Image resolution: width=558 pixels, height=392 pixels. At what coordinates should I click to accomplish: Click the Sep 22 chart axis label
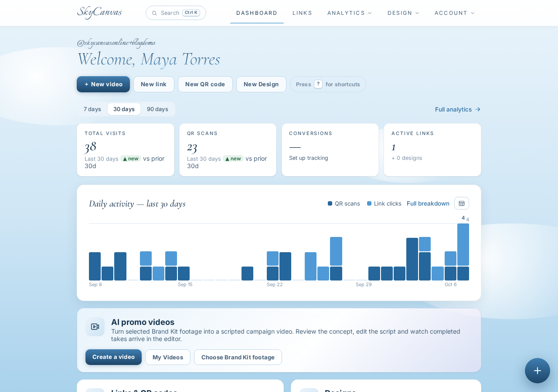275,284
